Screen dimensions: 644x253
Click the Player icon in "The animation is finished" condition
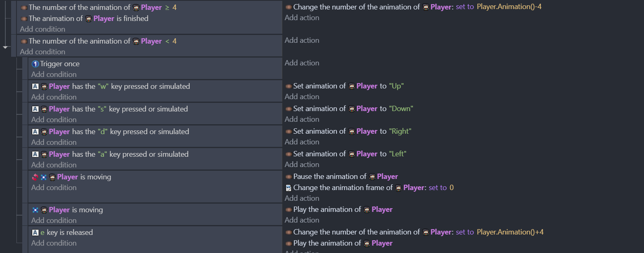(x=88, y=18)
